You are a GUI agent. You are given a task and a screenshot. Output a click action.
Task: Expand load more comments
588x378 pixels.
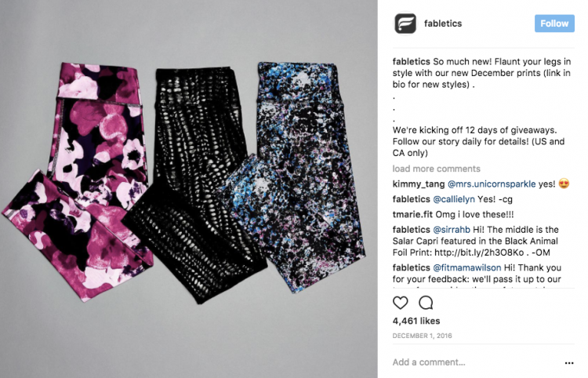(436, 169)
